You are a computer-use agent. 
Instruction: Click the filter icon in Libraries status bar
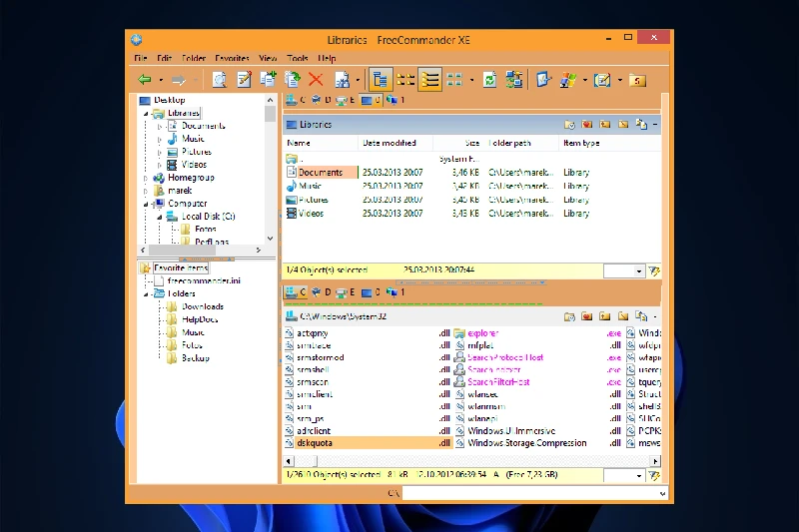point(654,270)
